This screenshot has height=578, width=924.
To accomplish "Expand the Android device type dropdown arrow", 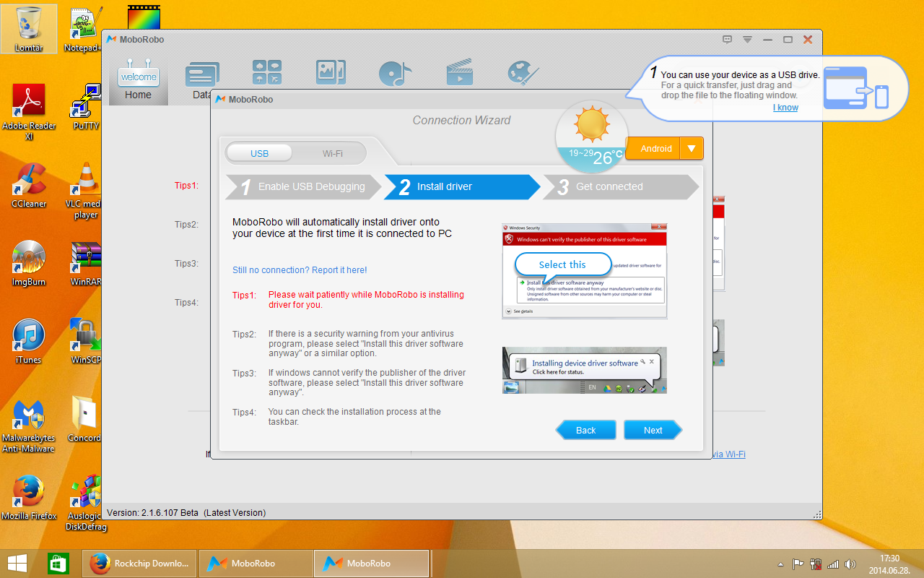I will [x=692, y=149].
